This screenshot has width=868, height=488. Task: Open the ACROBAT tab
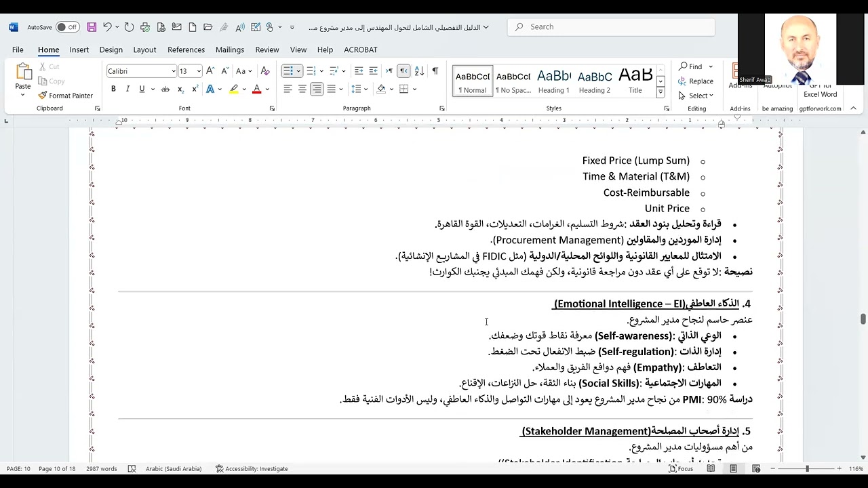[361, 49]
